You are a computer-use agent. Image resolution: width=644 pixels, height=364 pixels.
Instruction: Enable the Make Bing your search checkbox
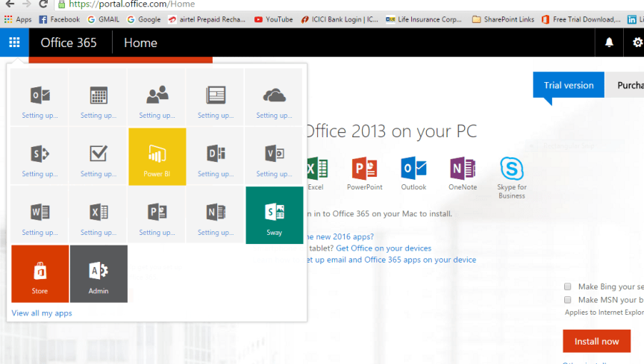(x=568, y=286)
